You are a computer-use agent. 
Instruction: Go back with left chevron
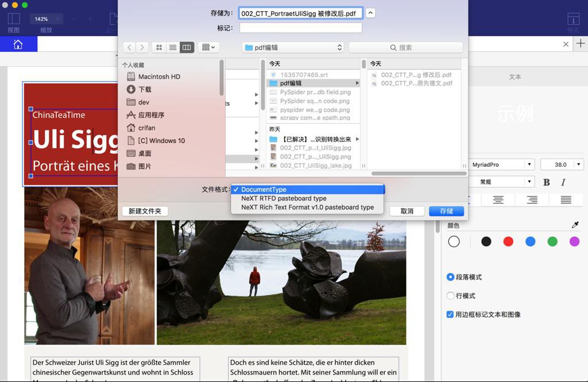[x=129, y=47]
